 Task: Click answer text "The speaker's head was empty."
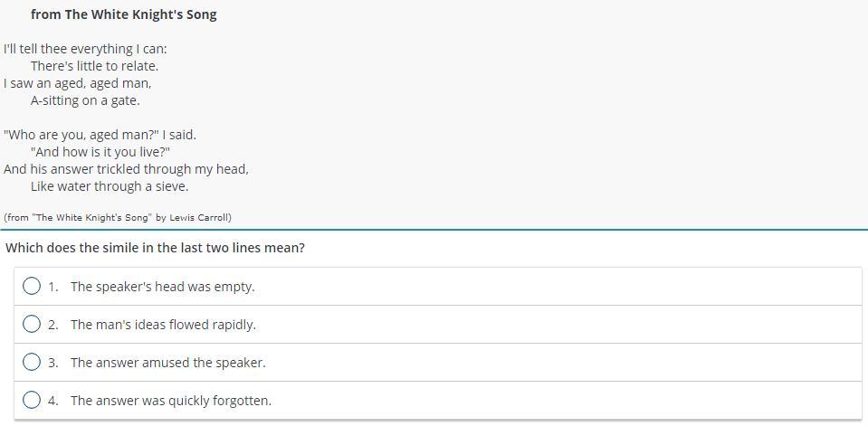tap(163, 287)
